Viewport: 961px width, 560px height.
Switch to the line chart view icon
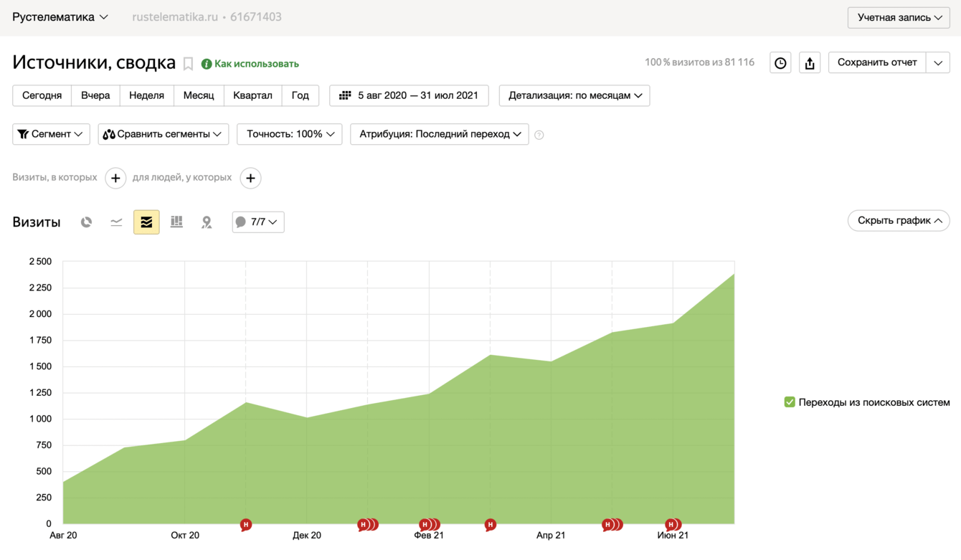pyautogui.click(x=116, y=222)
